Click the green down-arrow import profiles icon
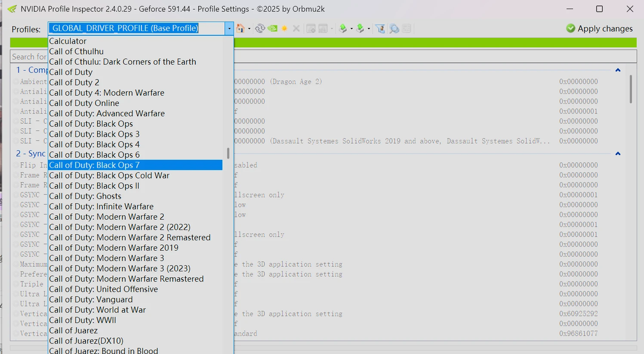 coord(360,28)
